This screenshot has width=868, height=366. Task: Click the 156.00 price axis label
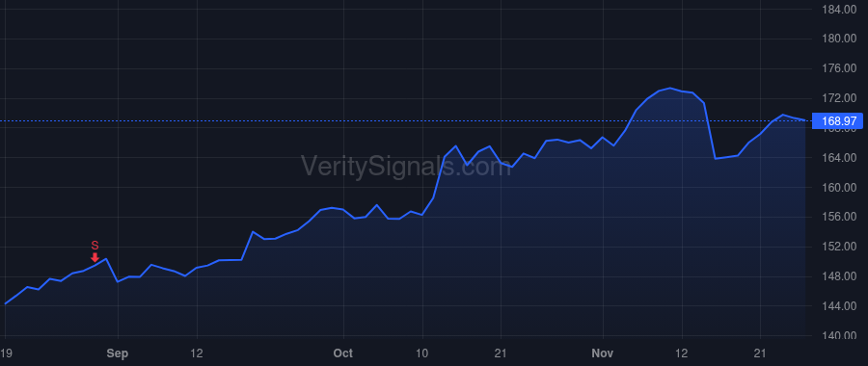click(839, 217)
